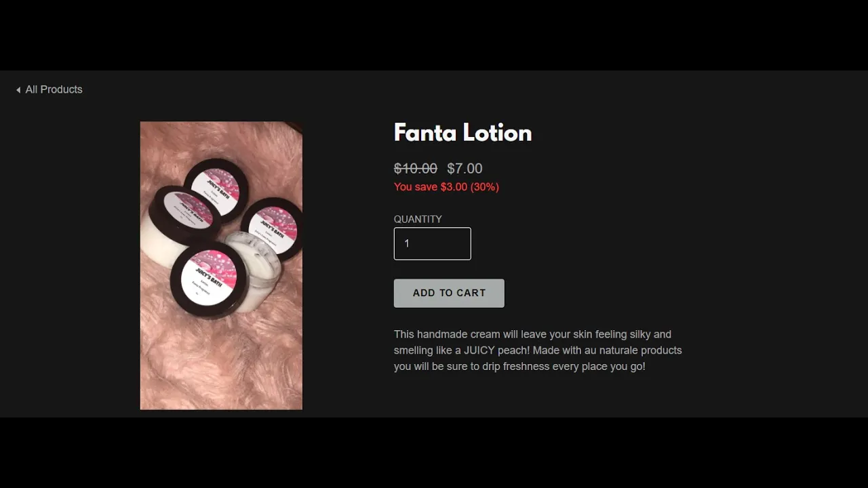Click the $7.00 sale price
Viewport: 868px width, 488px height.
tap(465, 168)
